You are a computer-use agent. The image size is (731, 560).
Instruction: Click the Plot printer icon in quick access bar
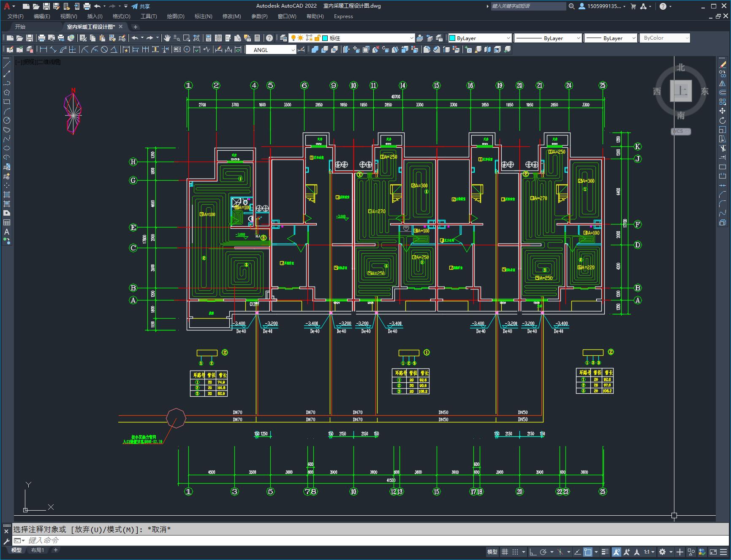tap(87, 6)
